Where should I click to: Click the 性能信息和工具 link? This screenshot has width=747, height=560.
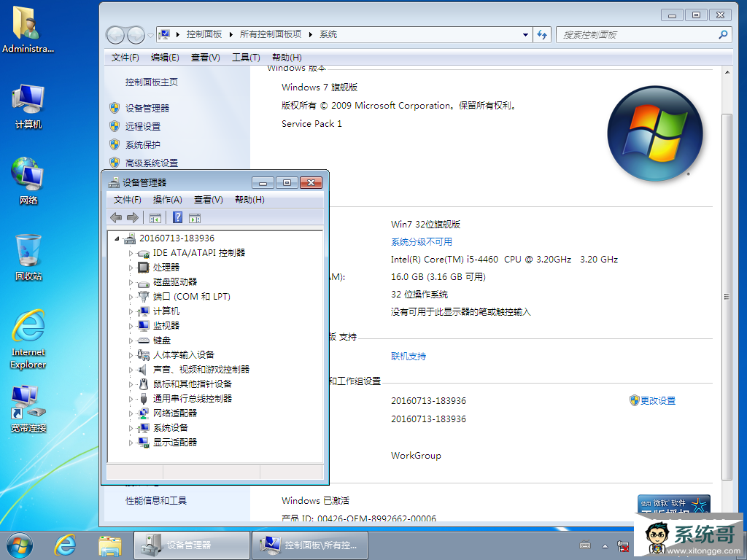click(x=156, y=500)
